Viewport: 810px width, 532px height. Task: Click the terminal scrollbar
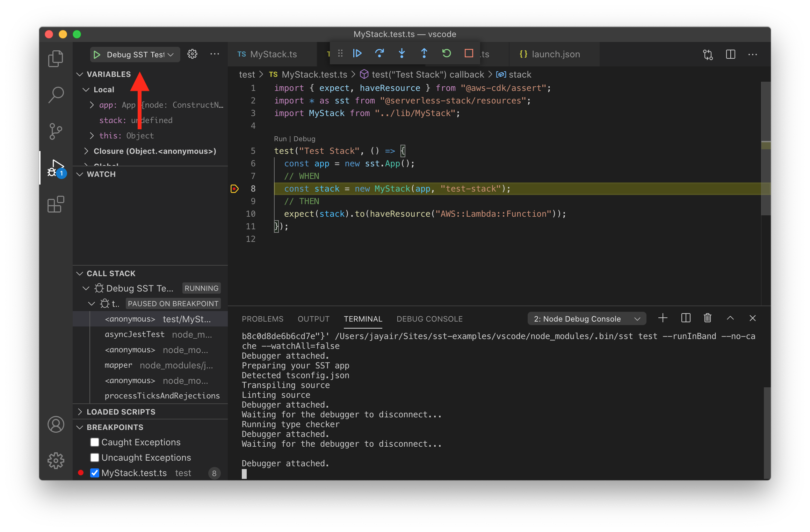click(x=767, y=433)
